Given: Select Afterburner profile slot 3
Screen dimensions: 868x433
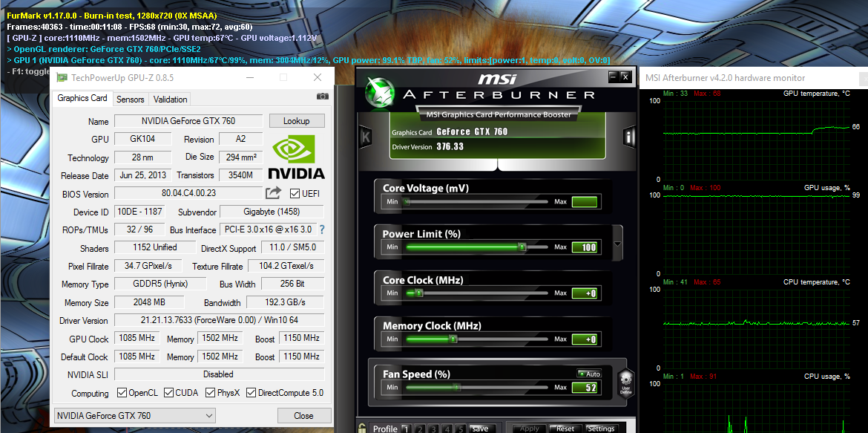Looking at the screenshot, I should (433, 429).
